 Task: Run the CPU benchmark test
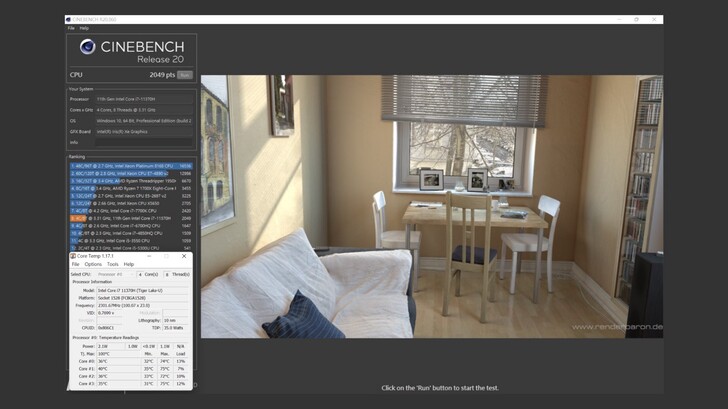(x=185, y=75)
